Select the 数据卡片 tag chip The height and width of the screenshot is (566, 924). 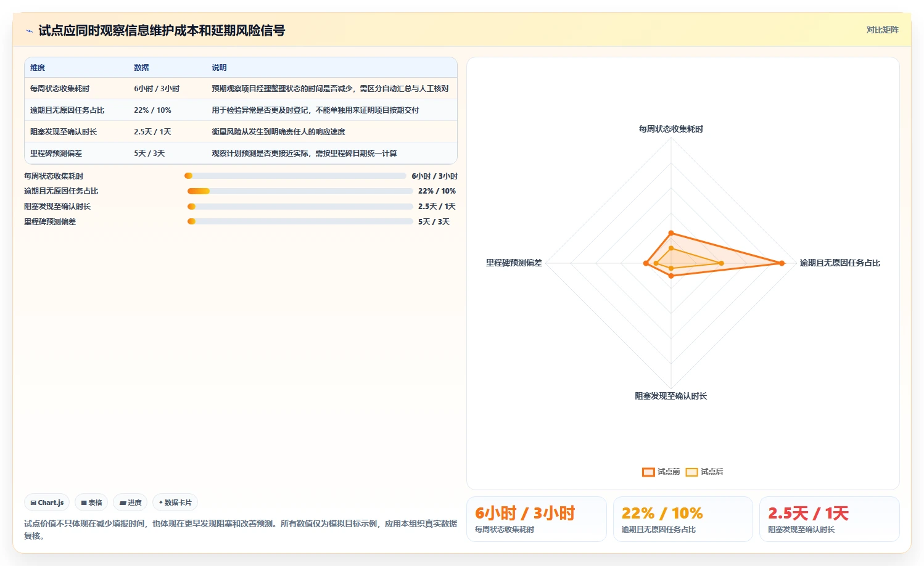pos(175,502)
